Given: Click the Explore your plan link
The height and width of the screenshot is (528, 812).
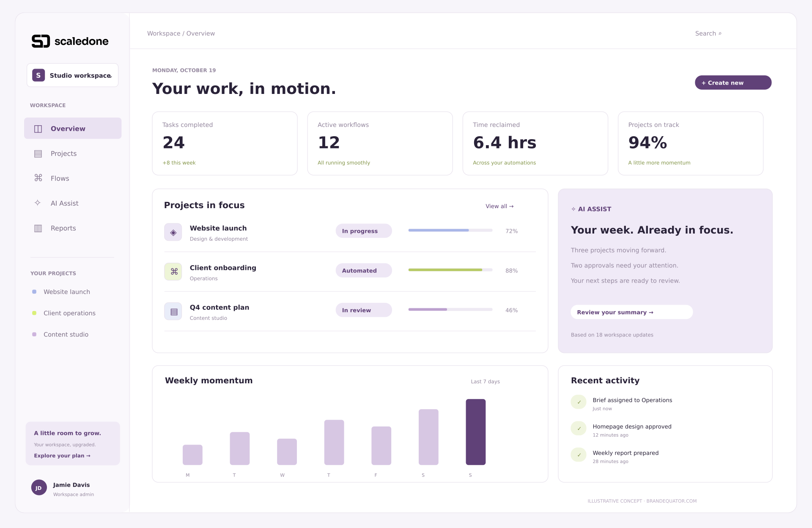Looking at the screenshot, I should coord(62,456).
